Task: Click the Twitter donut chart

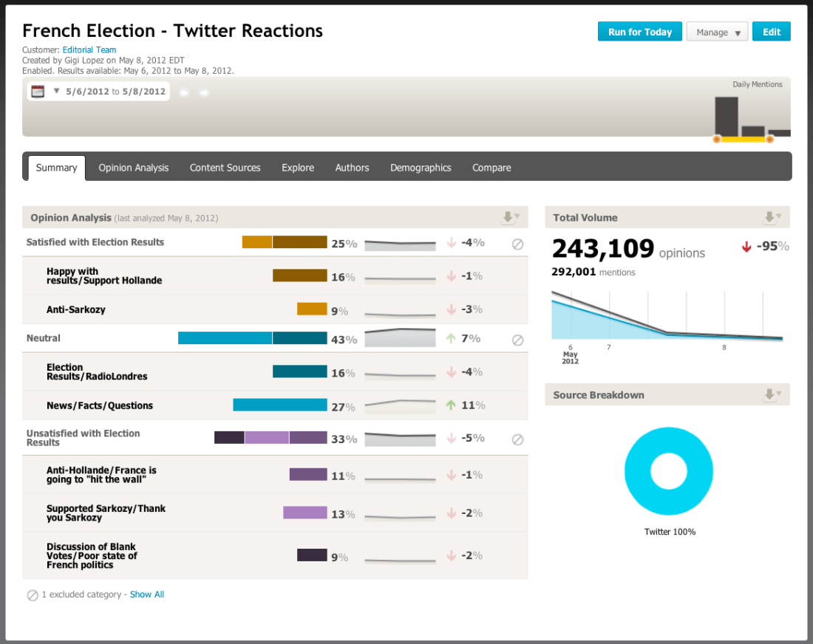Action: tap(668, 471)
